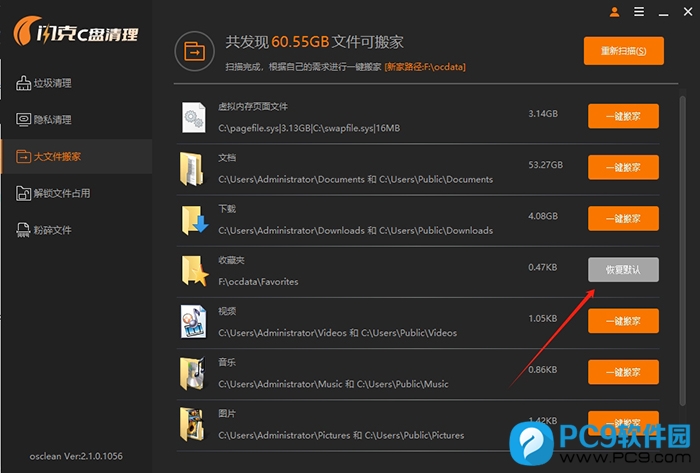Click the 大文件搬家 folder icon
This screenshot has height=473, width=700.
[23, 157]
